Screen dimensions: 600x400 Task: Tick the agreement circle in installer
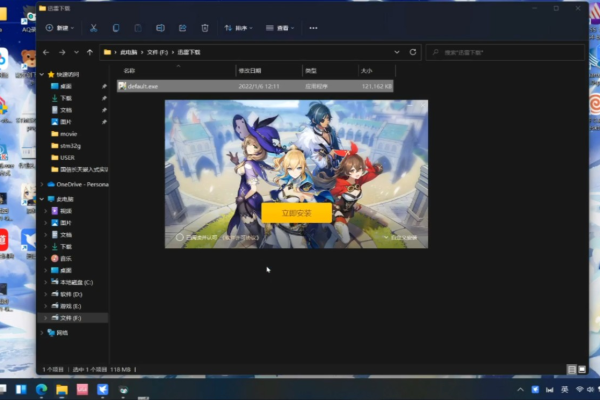179,237
